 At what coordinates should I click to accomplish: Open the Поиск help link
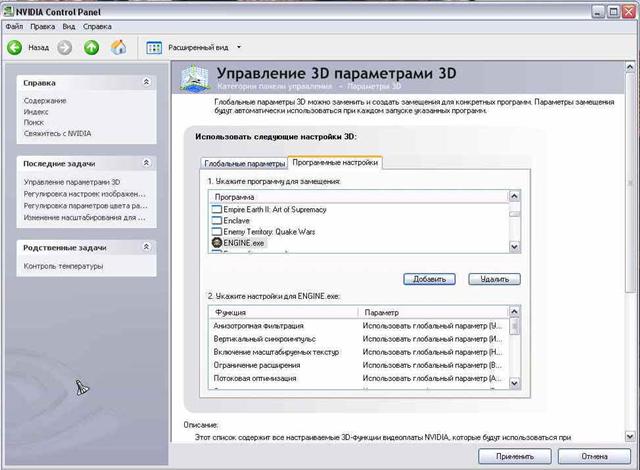(x=33, y=122)
